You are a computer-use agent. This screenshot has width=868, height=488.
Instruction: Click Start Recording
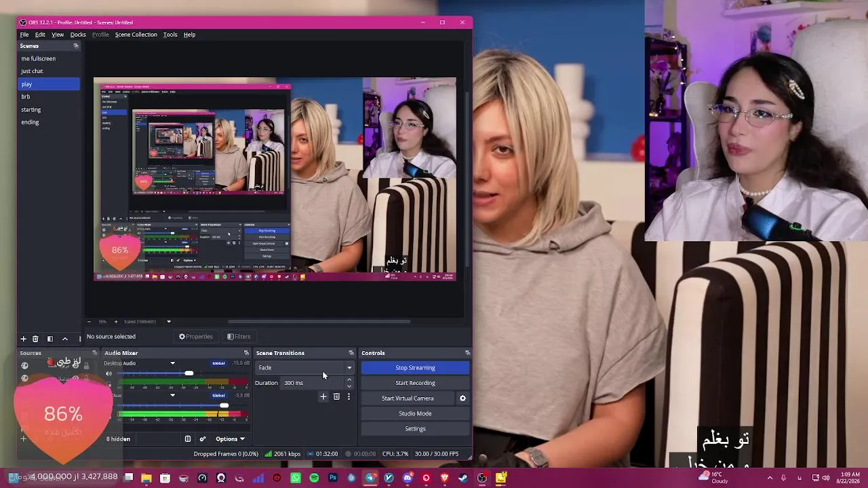tap(415, 383)
